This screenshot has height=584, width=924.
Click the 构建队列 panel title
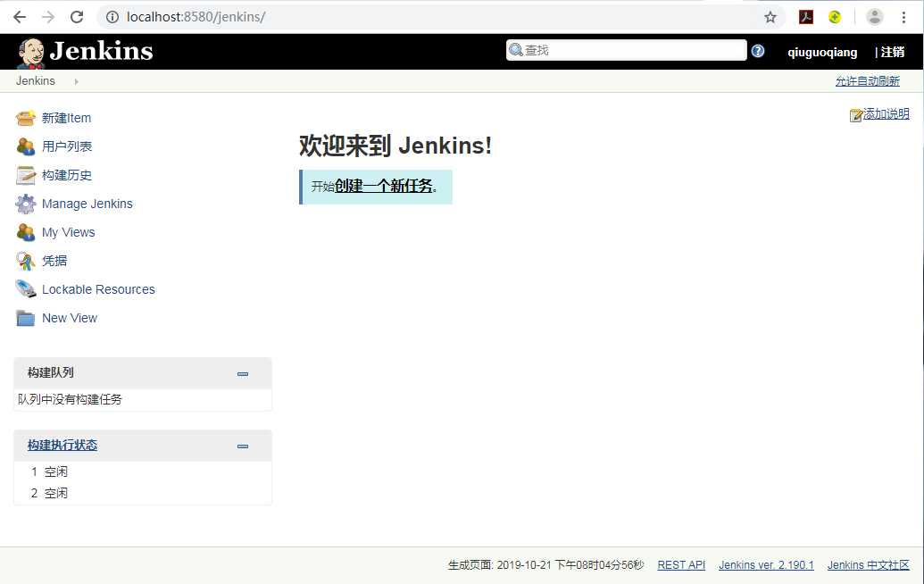click(x=51, y=373)
